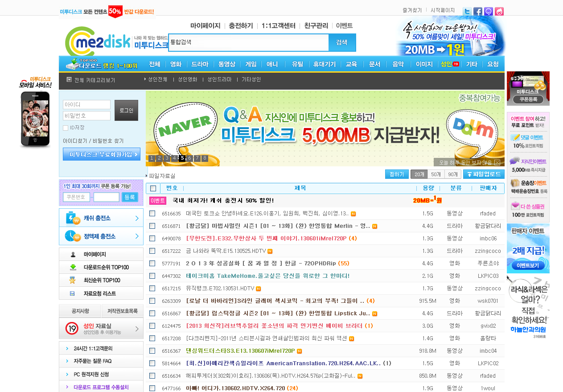Viewport: 563px width, 392px height.
Task: Click the N new badge on 대국민 토크쇼 row
Action: (x=353, y=214)
